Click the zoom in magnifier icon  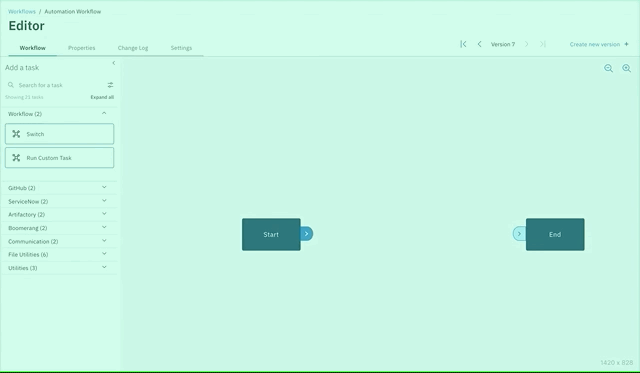point(626,69)
